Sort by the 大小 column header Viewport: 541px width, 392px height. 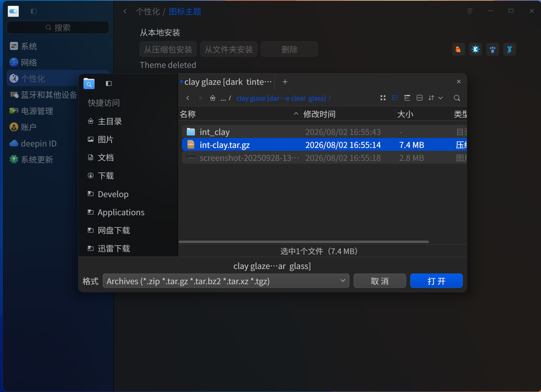pyautogui.click(x=423, y=114)
